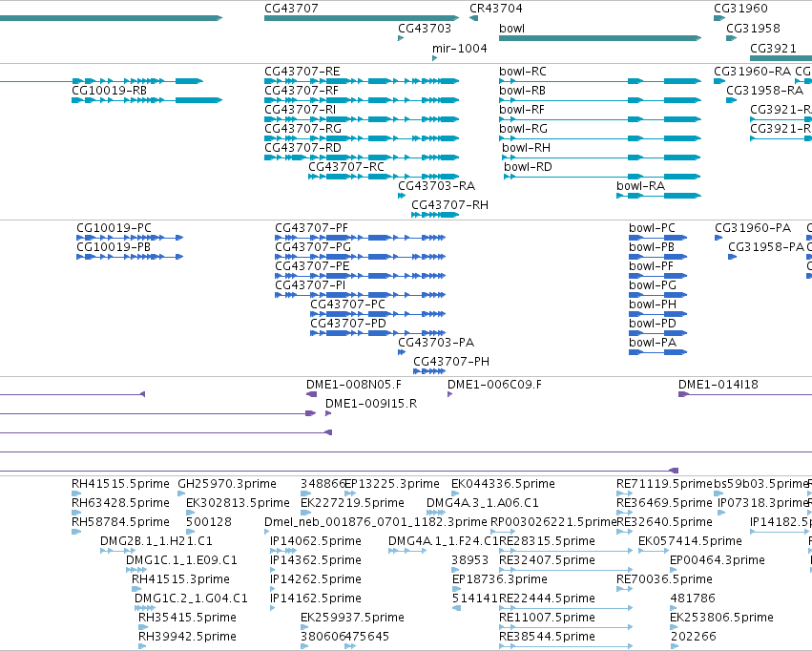The width and height of the screenshot is (812, 651).
Task: Click the GH25970.3prime EST label
Action: click(x=227, y=484)
